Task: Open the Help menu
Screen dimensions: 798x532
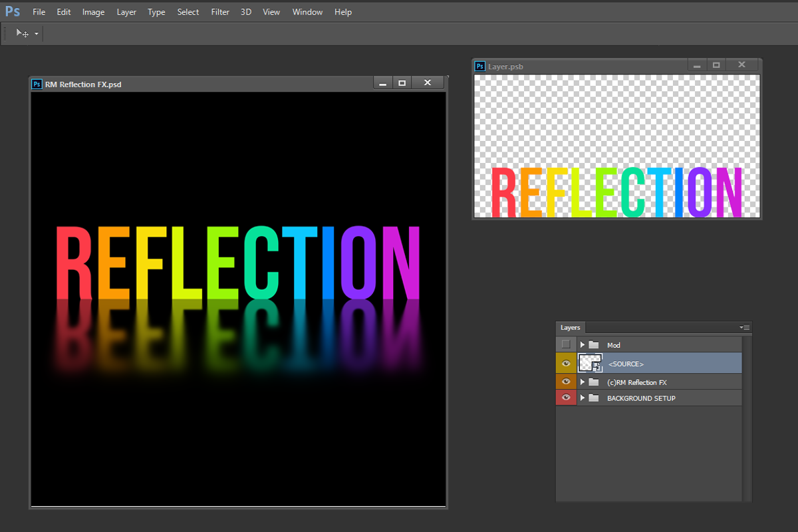Action: (343, 12)
